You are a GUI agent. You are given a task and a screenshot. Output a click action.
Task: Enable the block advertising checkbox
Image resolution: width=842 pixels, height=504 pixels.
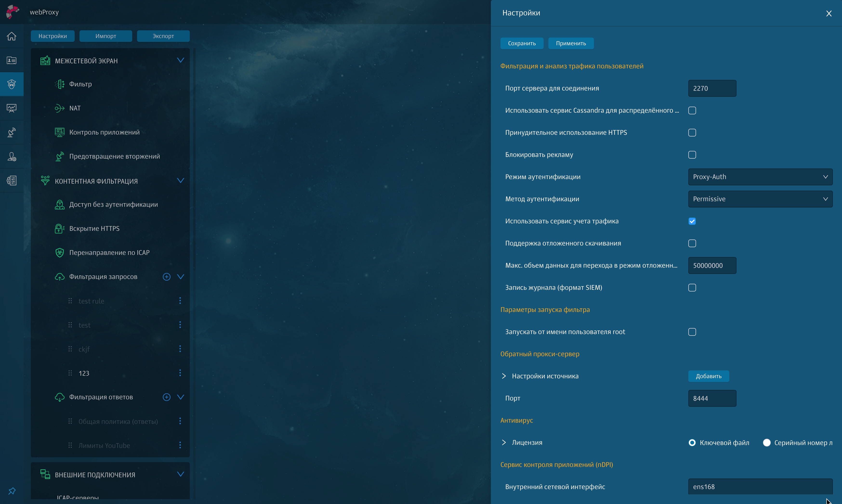click(x=692, y=155)
